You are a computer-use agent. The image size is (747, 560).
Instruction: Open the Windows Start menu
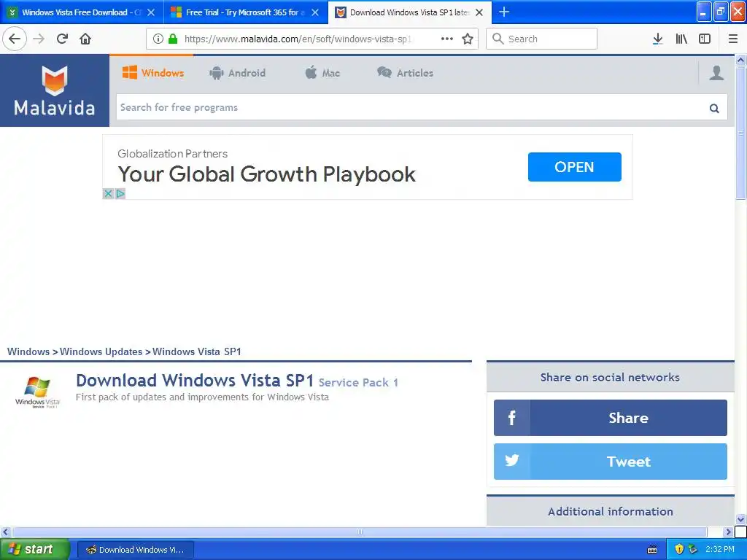tap(34, 549)
